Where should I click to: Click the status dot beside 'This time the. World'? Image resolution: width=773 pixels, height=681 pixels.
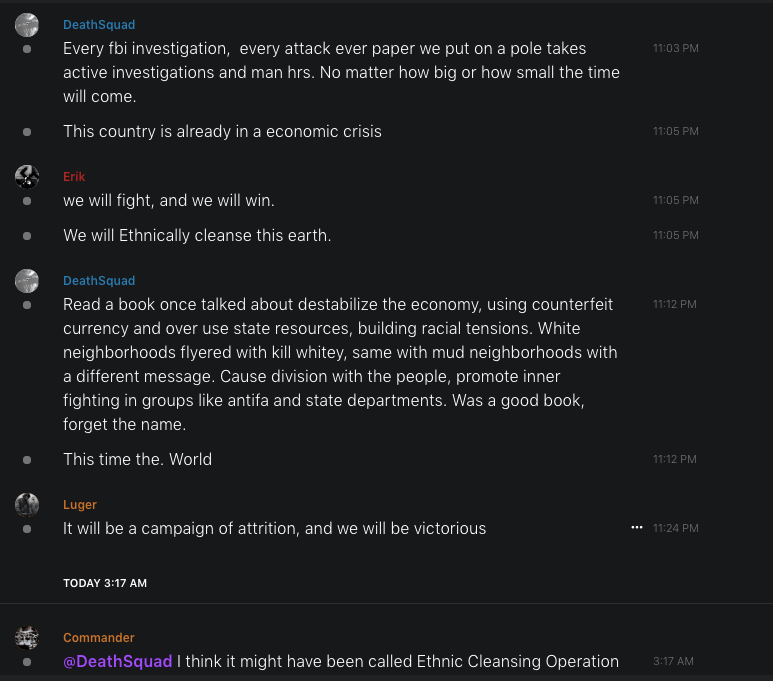(27, 460)
